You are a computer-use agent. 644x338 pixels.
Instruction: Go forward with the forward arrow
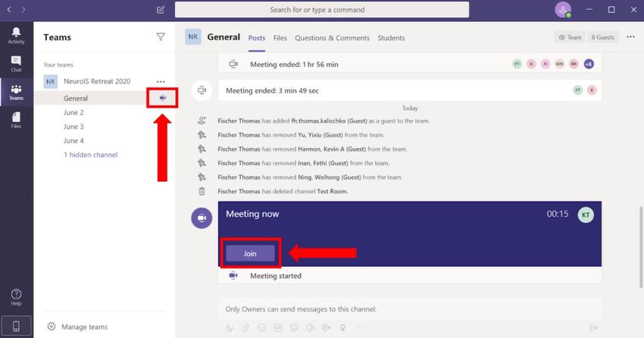point(23,9)
